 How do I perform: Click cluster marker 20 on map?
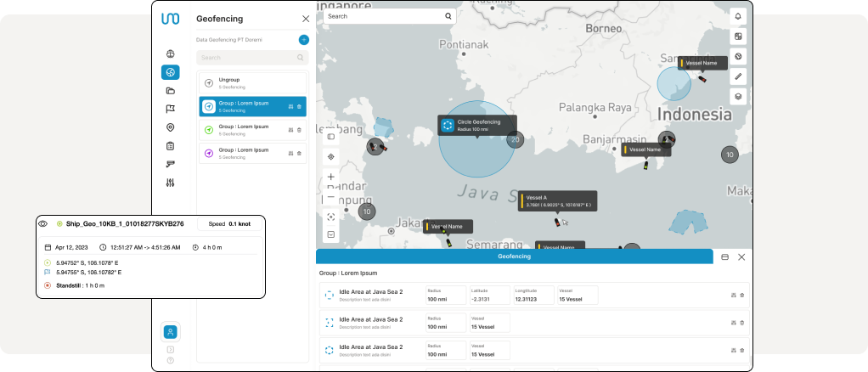click(516, 139)
